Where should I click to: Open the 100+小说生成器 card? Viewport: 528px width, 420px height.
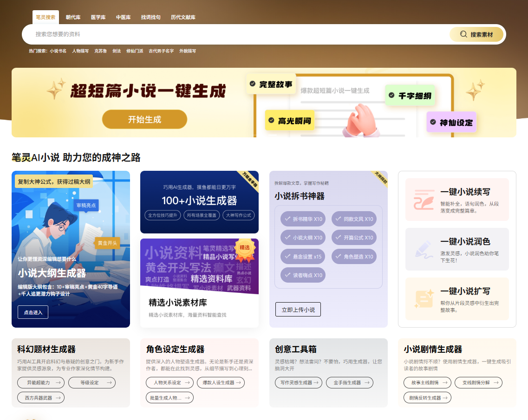[199, 201]
